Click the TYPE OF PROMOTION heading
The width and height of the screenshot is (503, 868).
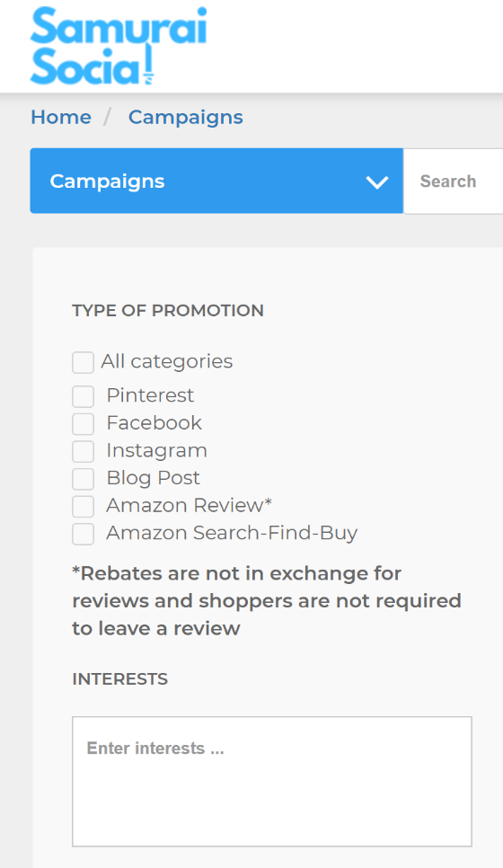(168, 311)
